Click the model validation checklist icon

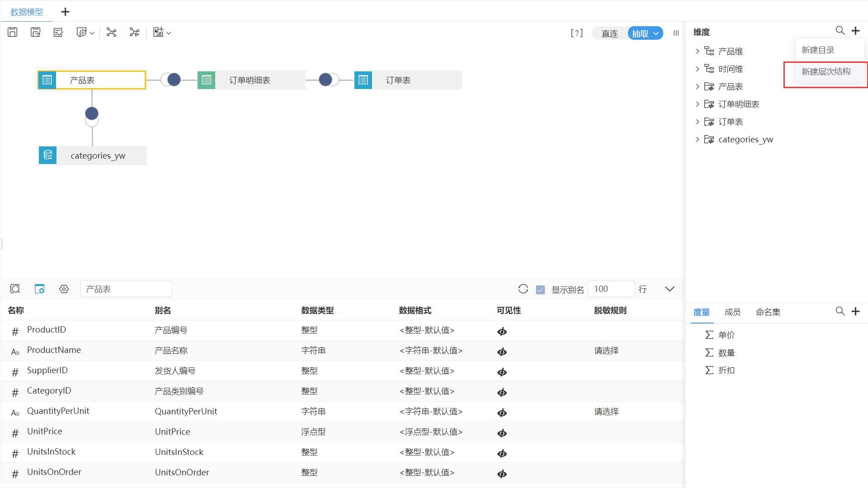pyautogui.click(x=58, y=32)
